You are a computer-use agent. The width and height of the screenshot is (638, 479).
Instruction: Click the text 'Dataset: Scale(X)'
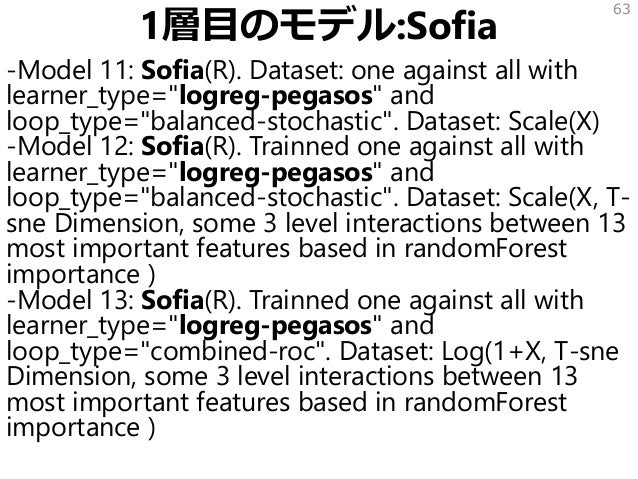tap(503, 121)
